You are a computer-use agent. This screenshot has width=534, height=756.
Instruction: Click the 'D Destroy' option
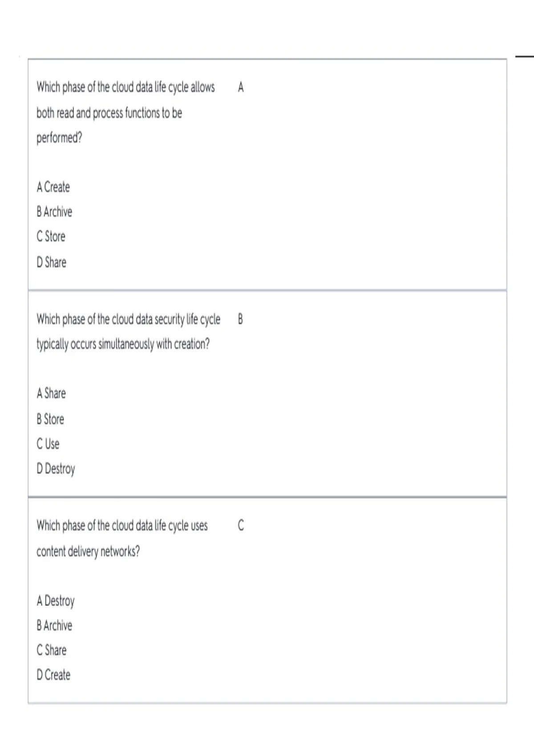click(x=56, y=469)
